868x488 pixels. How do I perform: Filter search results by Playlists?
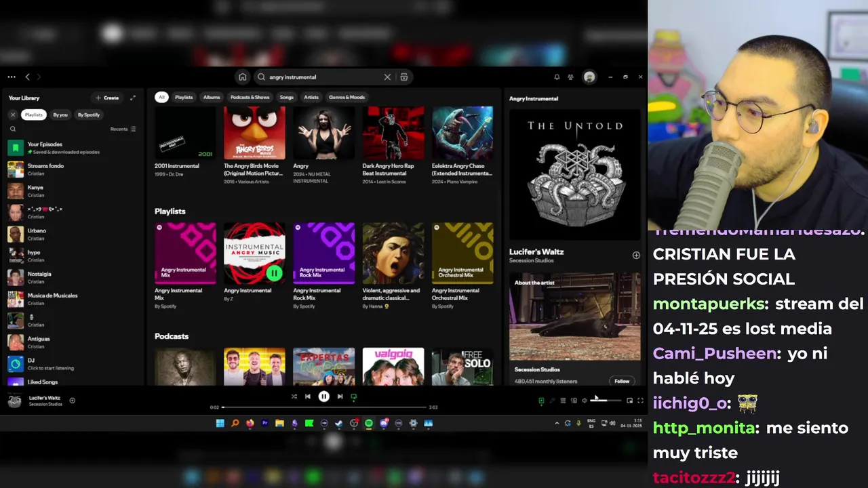coord(184,97)
